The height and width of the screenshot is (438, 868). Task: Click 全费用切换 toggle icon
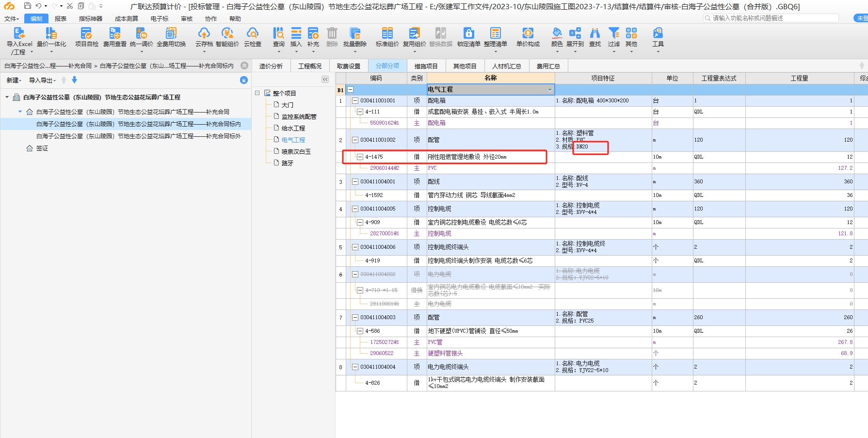[171, 33]
